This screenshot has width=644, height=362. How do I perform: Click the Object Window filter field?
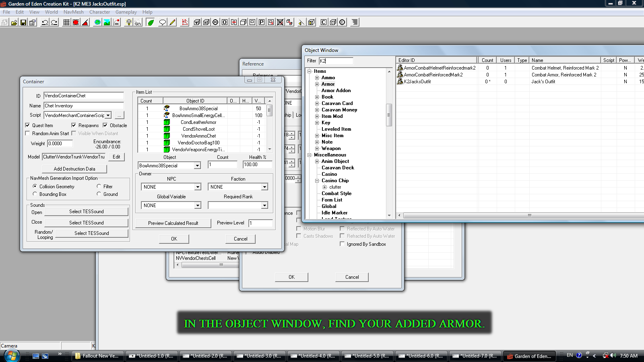click(x=336, y=61)
